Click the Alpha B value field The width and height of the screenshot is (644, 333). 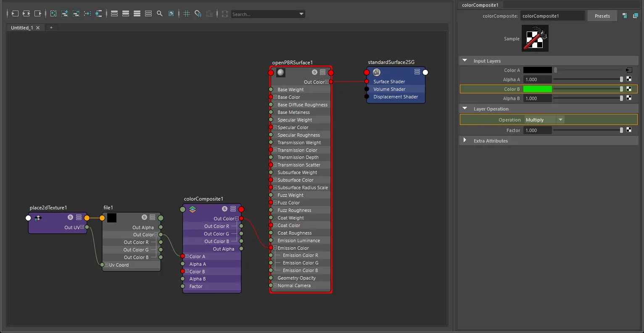coord(537,98)
